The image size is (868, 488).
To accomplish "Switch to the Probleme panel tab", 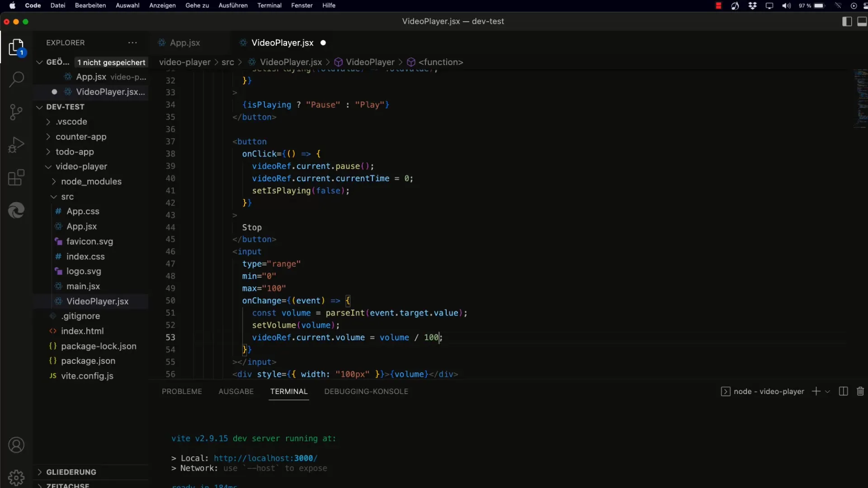I will pos(182,391).
